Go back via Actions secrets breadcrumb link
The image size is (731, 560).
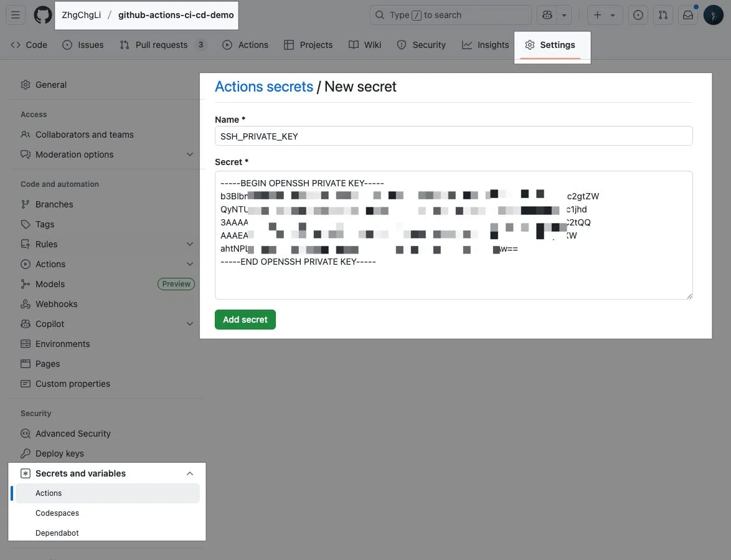click(263, 86)
